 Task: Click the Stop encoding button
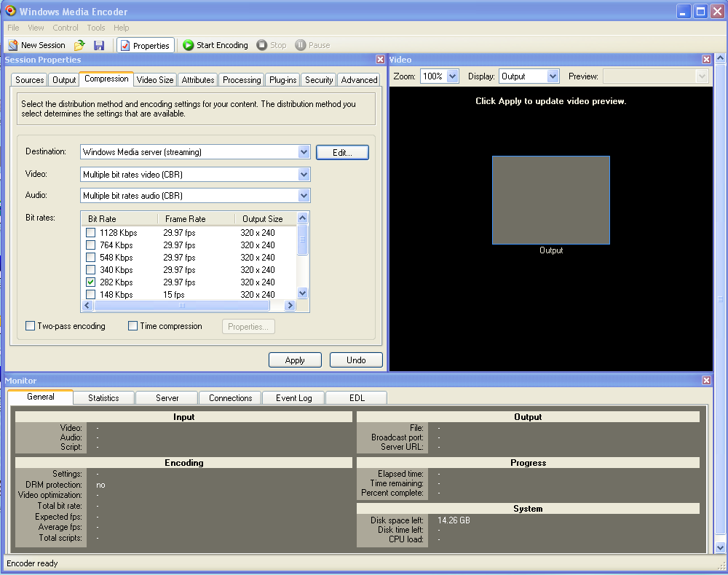(271, 45)
